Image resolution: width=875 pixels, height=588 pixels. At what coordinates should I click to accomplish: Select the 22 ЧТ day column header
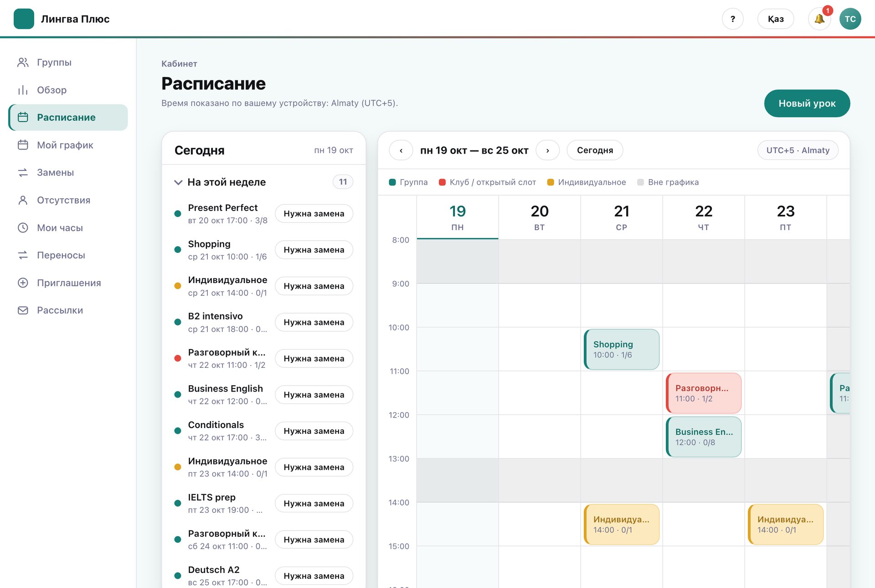point(704,217)
